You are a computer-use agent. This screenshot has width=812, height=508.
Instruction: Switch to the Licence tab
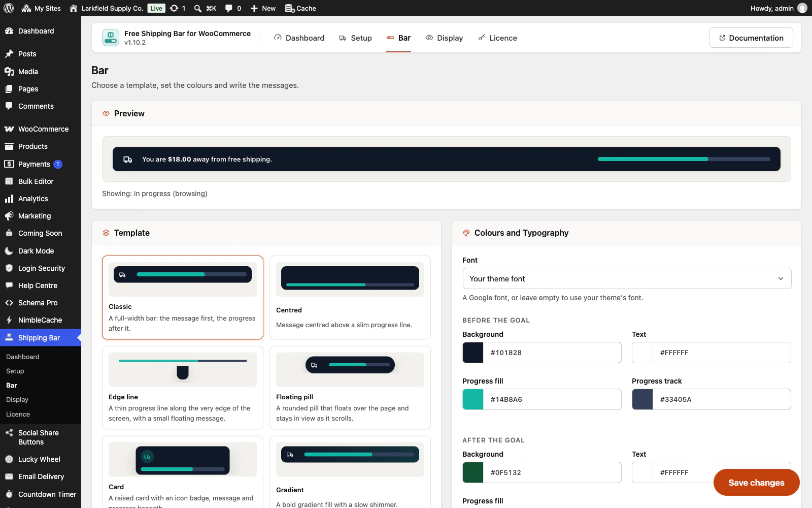tap(497, 38)
